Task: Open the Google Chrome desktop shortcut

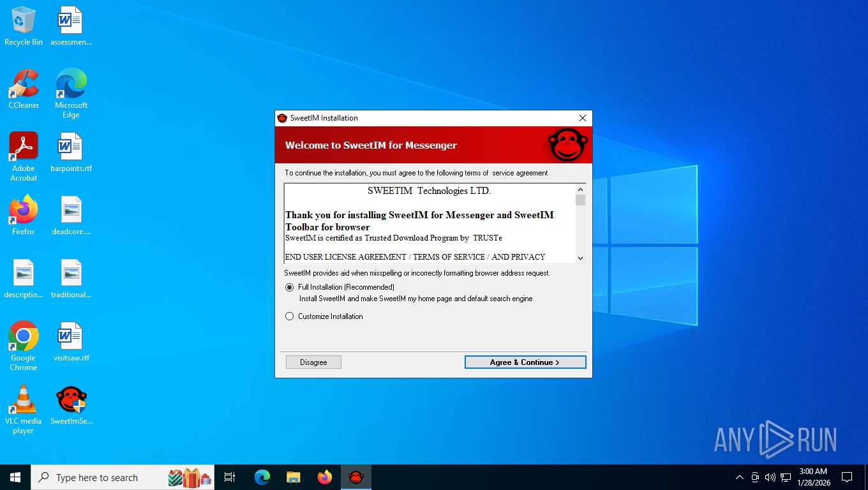Action: [24, 346]
